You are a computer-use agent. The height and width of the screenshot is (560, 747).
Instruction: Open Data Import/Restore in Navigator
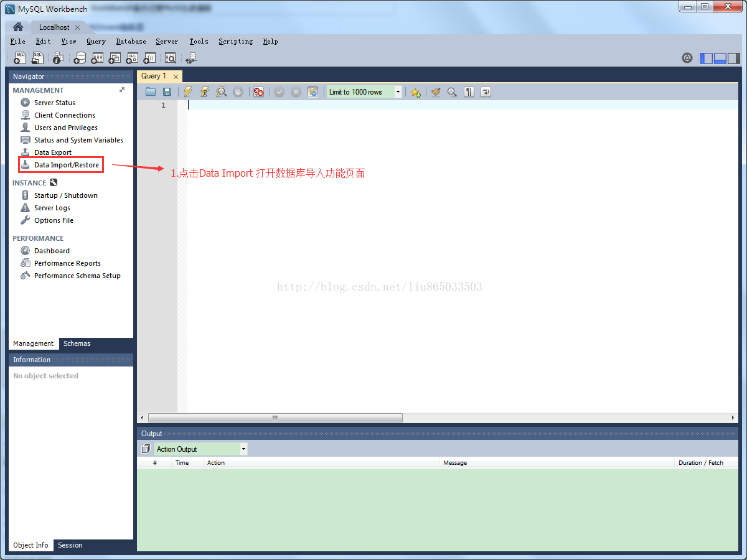(67, 165)
